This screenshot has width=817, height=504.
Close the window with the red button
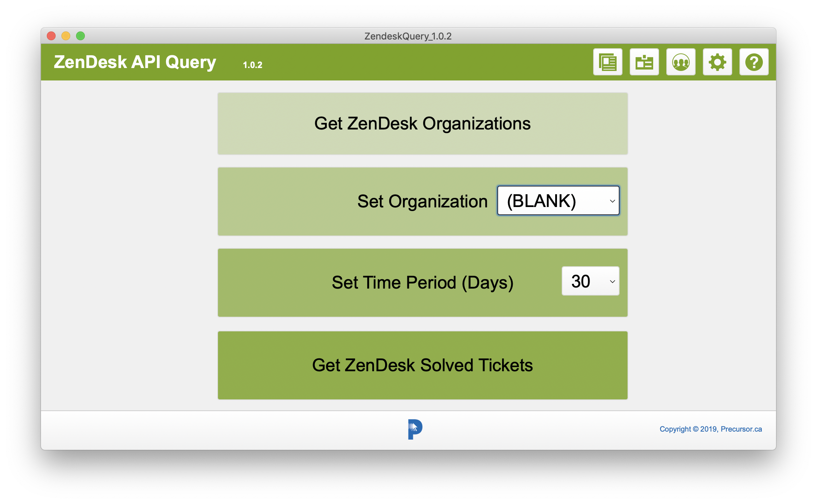click(x=51, y=36)
